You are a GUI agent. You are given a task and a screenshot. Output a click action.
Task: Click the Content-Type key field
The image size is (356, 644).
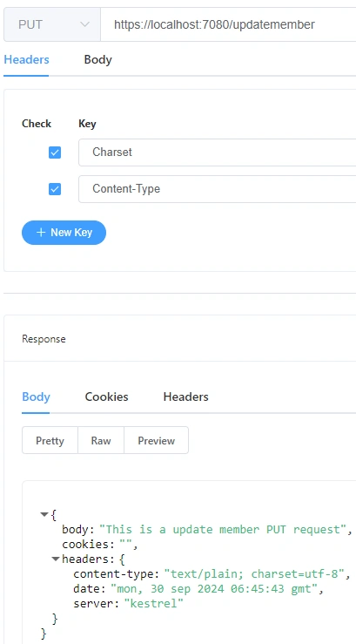[218, 189]
